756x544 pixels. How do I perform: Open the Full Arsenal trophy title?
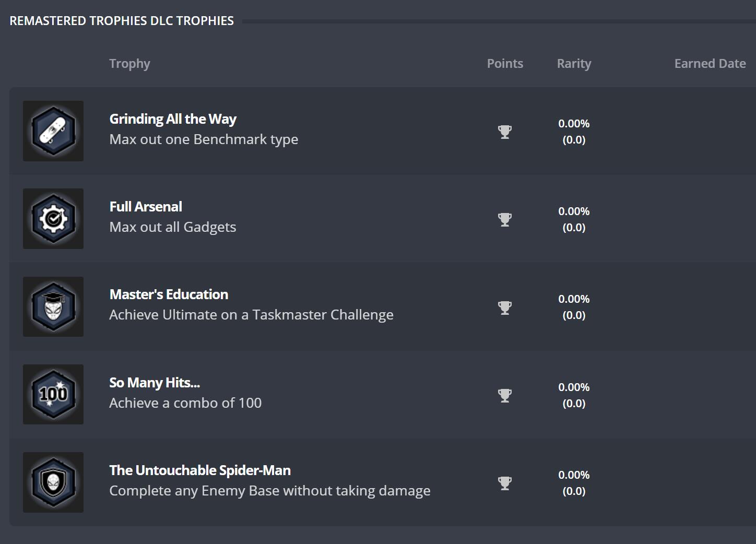click(x=146, y=207)
